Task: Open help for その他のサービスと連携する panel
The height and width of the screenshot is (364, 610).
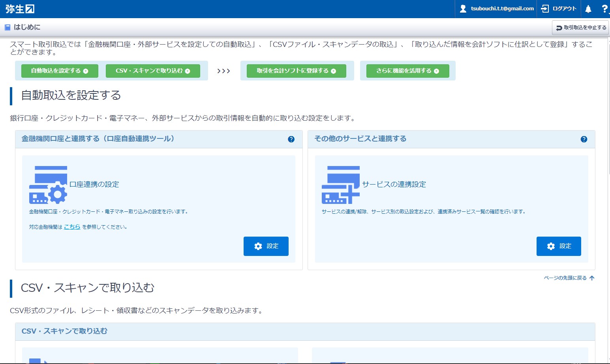Action: click(x=584, y=139)
